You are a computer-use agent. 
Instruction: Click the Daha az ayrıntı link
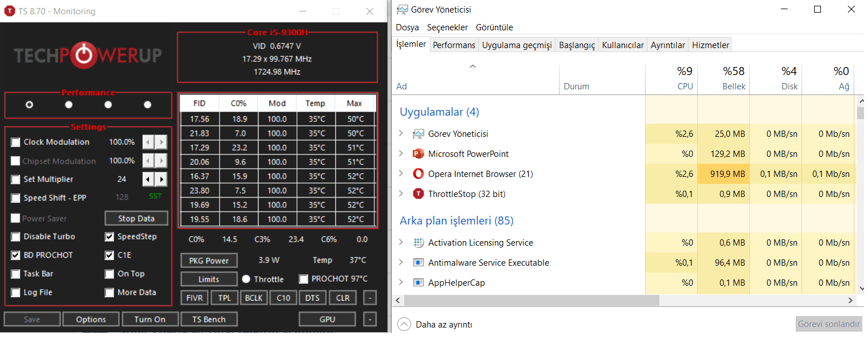(x=444, y=325)
